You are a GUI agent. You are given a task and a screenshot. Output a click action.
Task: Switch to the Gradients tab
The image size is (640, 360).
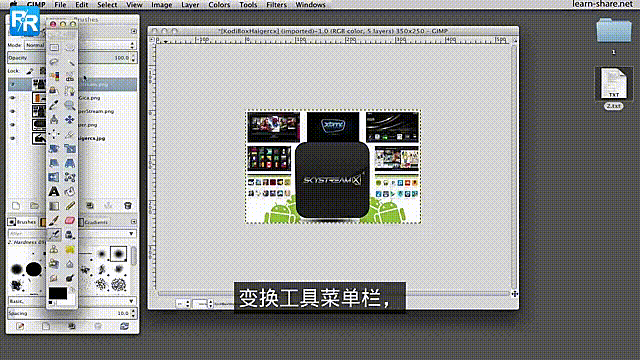tap(94, 222)
